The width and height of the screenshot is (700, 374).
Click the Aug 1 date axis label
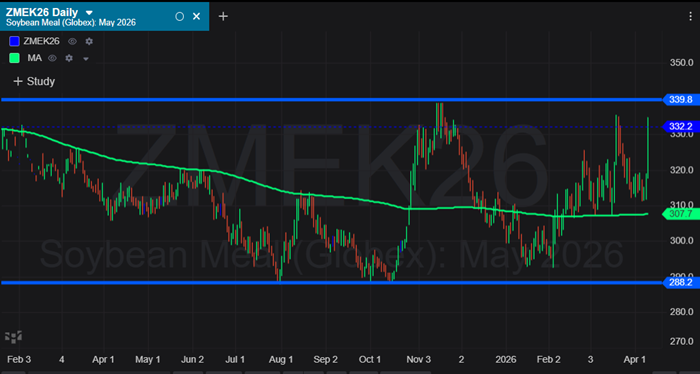[x=281, y=360]
